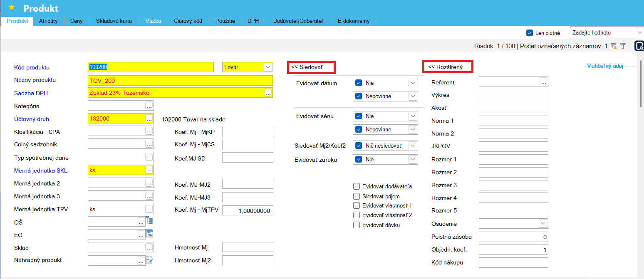
Task: Click the Gantt chart icon next to EO
Action: click(x=149, y=234)
